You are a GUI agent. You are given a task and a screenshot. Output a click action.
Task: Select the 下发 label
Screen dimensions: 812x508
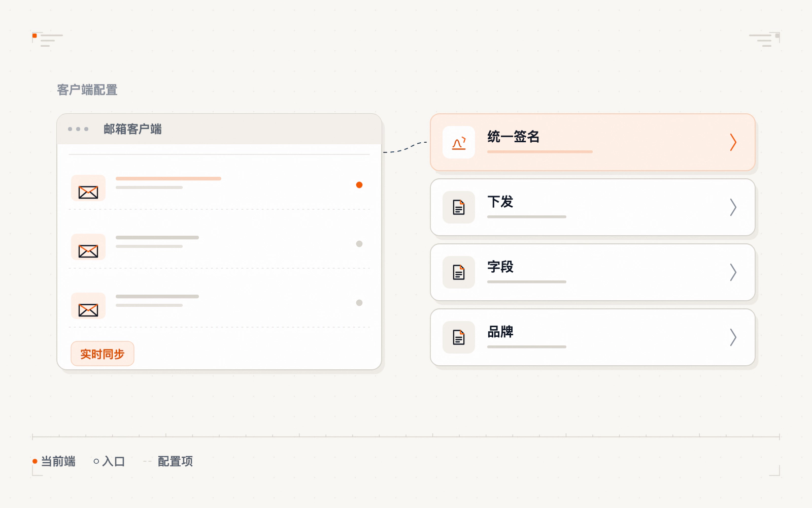point(500,202)
